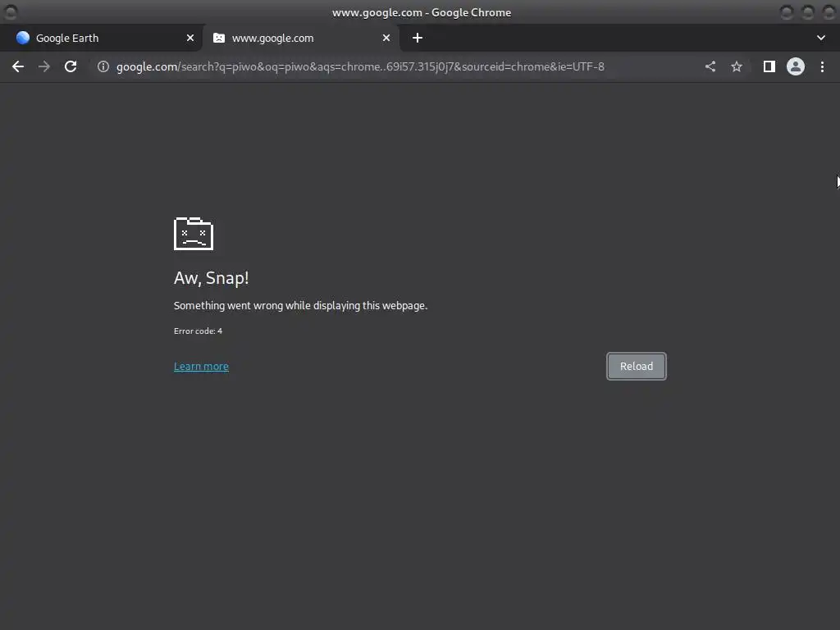Screen dimensions: 840x630
Task: Click the Error code: 4 text
Action: (x=198, y=331)
